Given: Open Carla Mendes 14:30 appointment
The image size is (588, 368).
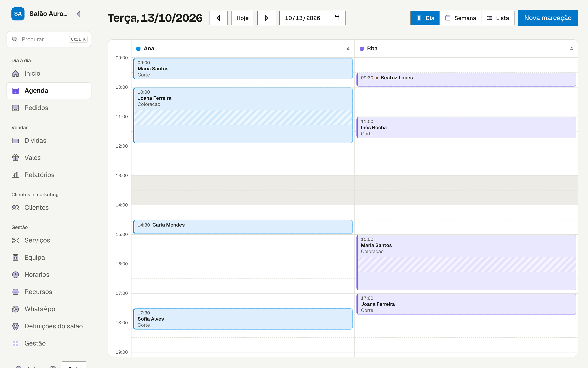Looking at the screenshot, I should 243,227.
